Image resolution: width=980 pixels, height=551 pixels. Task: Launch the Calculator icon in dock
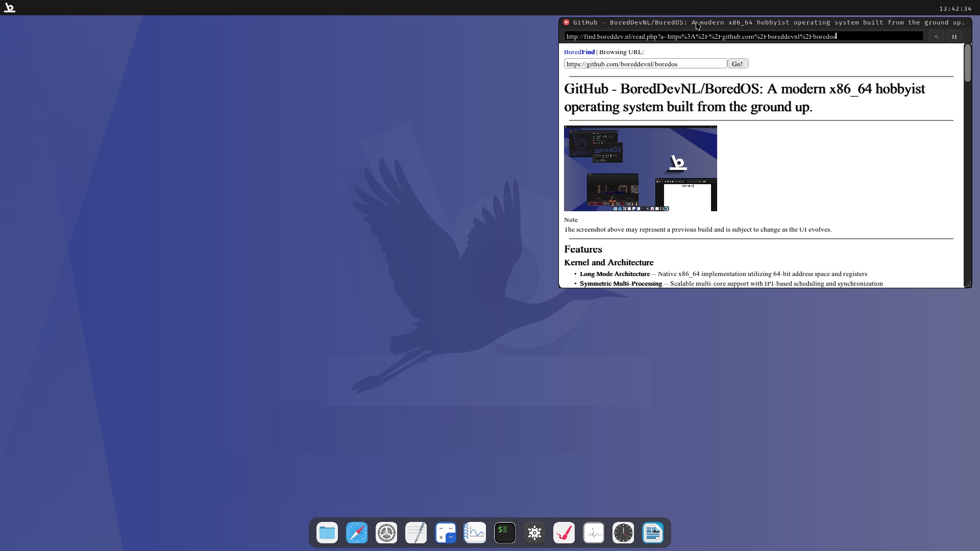click(446, 533)
